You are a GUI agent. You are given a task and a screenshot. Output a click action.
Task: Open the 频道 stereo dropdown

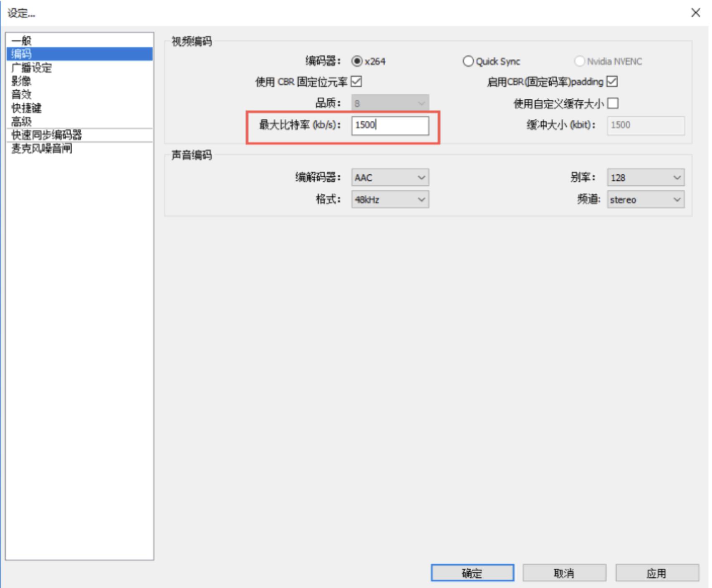click(x=645, y=199)
